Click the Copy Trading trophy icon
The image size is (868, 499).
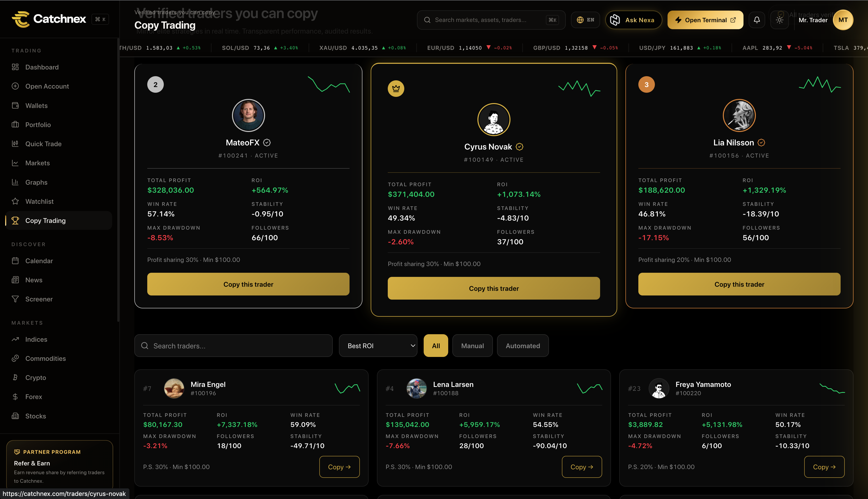click(15, 220)
